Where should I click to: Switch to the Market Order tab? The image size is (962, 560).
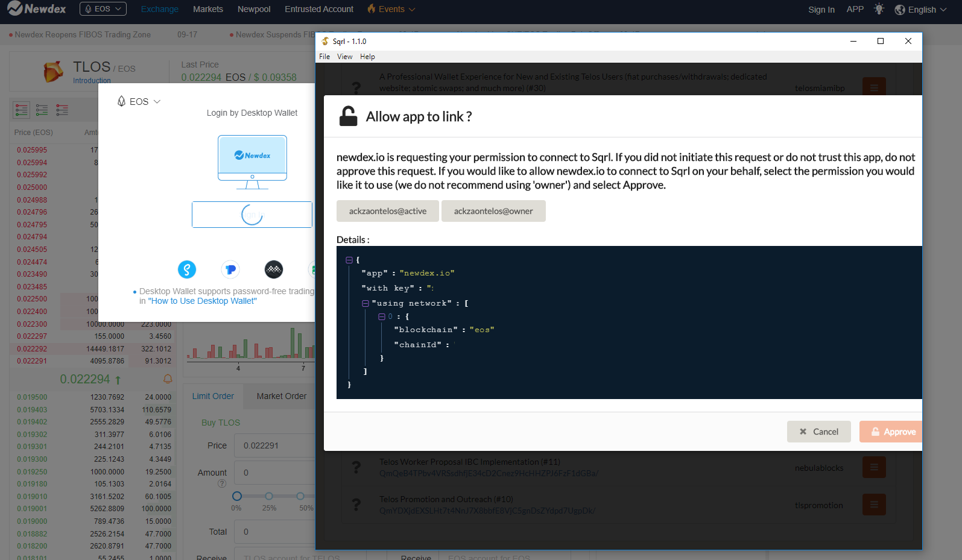282,396
